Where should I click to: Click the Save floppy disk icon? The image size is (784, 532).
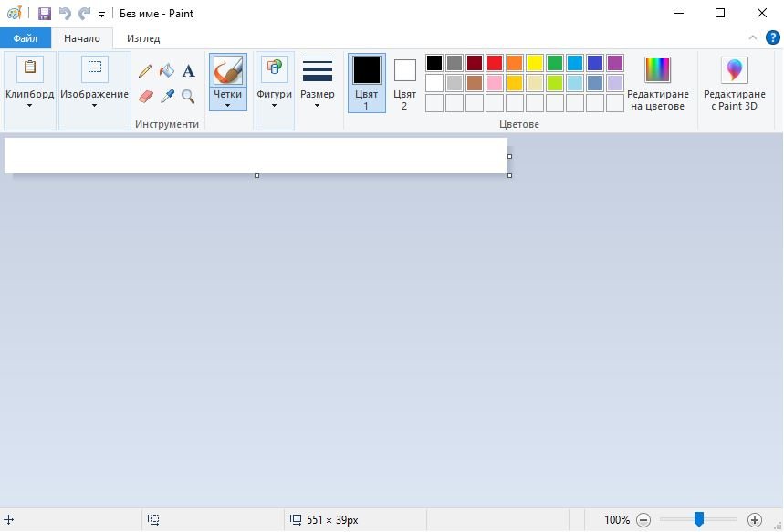[45, 14]
